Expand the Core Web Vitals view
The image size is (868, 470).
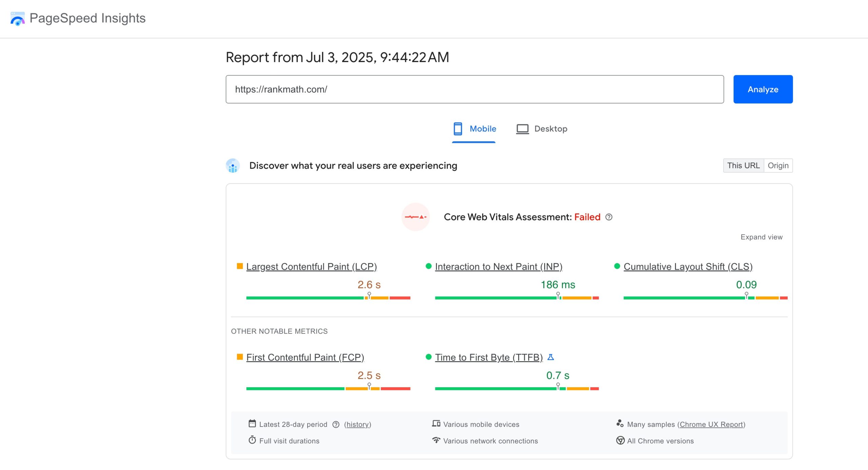tap(762, 237)
